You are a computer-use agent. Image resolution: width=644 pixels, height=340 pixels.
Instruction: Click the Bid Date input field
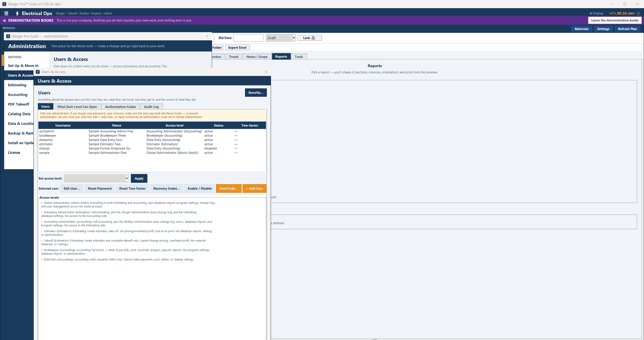click(248, 38)
